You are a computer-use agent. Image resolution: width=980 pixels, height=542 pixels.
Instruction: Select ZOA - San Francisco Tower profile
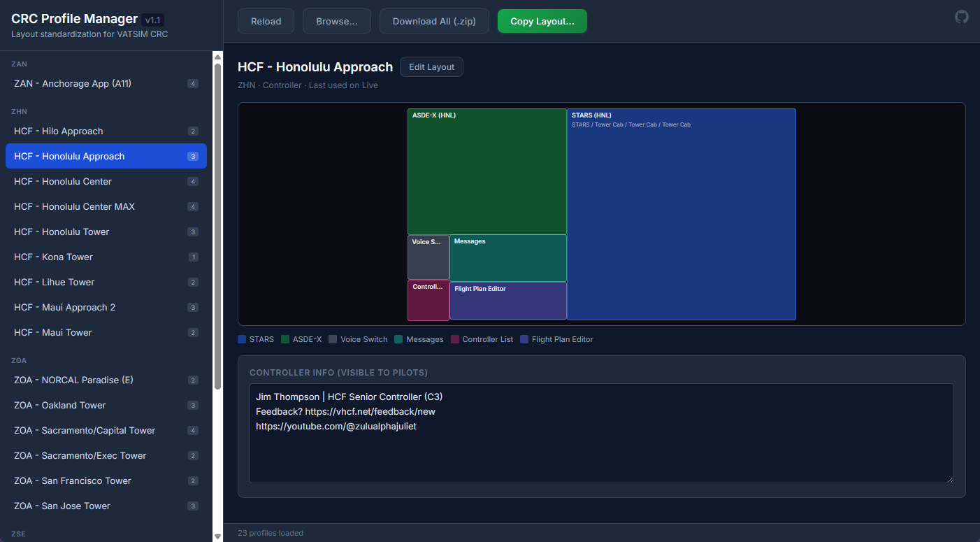[106, 480]
